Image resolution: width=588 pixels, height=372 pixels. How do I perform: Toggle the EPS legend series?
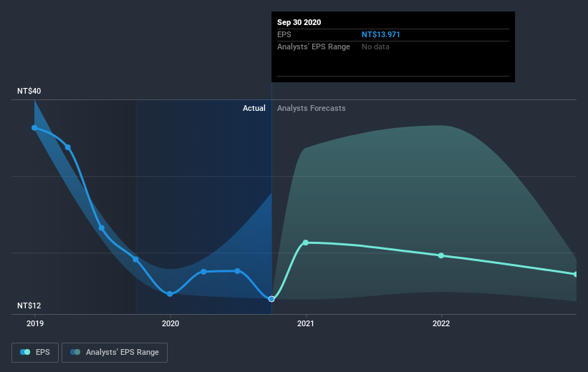click(35, 352)
